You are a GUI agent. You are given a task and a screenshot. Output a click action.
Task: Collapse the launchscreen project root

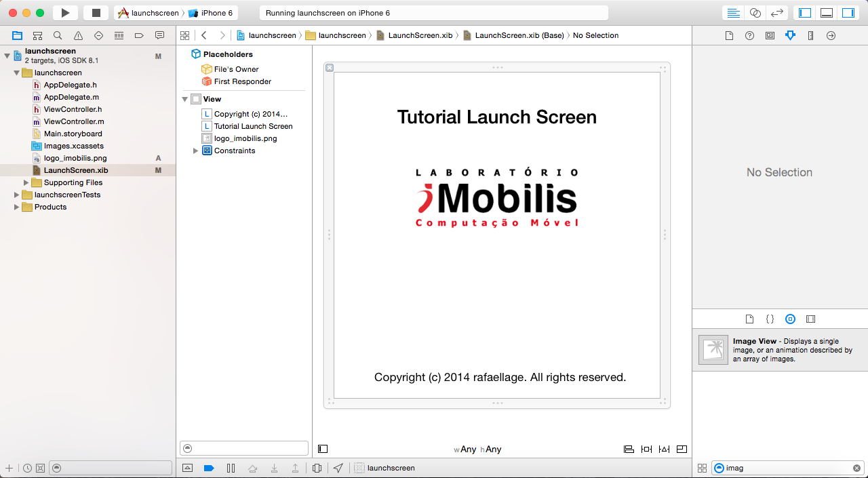[7, 56]
